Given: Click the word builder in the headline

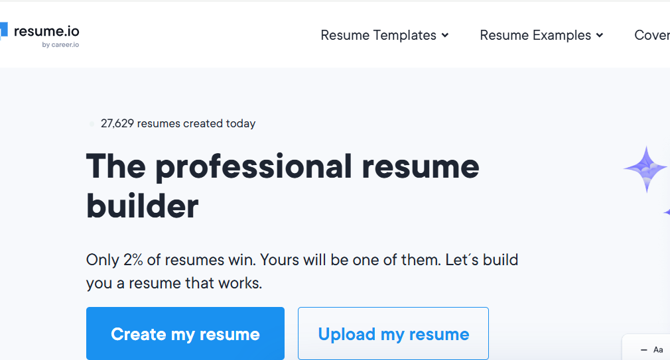Looking at the screenshot, I should (142, 206).
